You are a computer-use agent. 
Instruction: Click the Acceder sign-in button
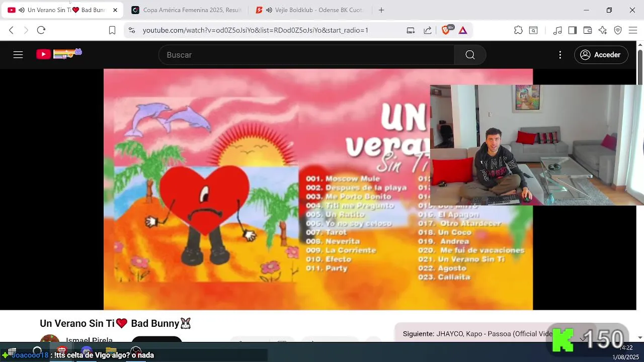pos(601,55)
